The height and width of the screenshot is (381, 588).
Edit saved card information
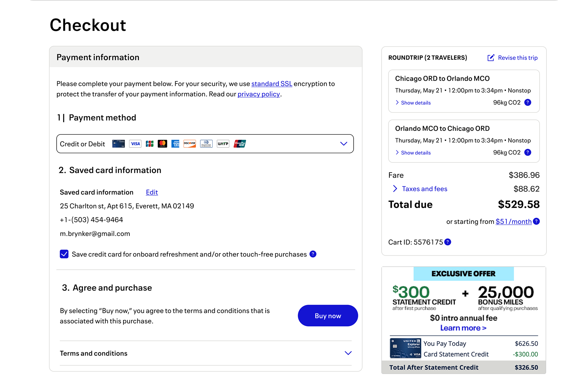click(x=152, y=192)
